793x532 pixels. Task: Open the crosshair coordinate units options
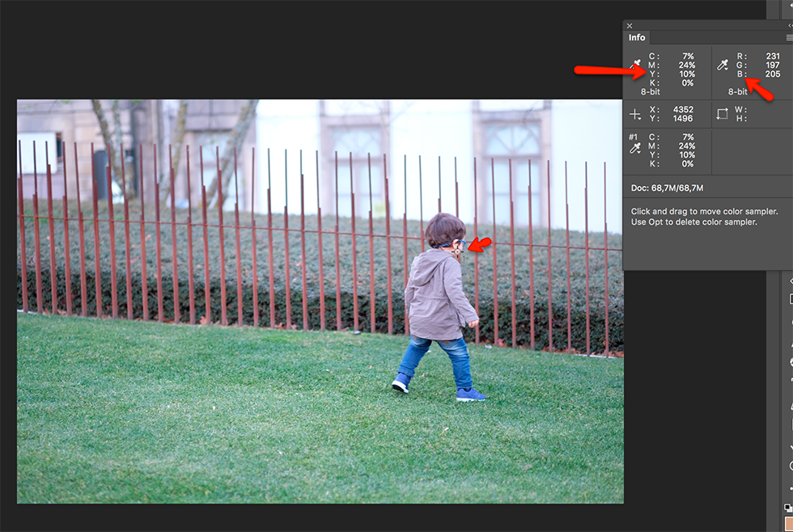pos(636,115)
